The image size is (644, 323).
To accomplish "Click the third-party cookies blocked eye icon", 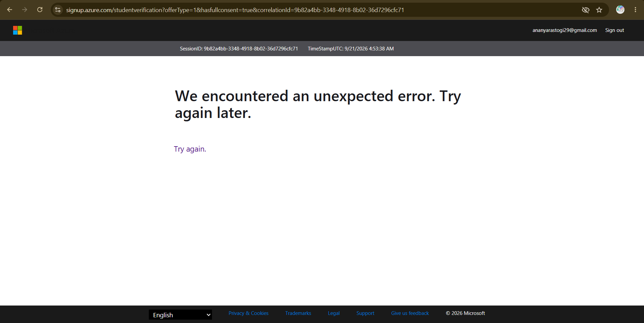I will click(586, 10).
